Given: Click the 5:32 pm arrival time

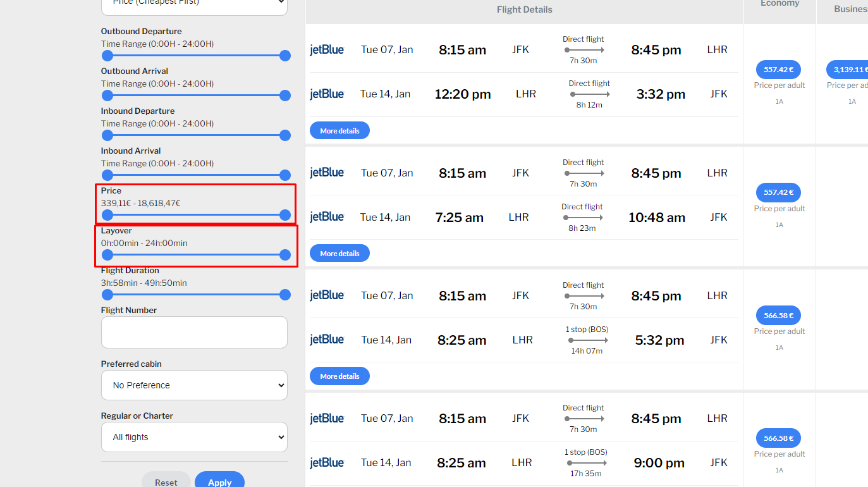Looking at the screenshot, I should [x=659, y=340].
